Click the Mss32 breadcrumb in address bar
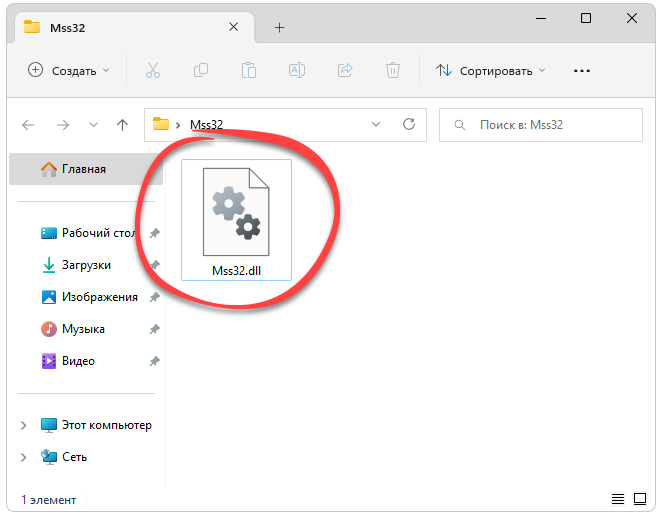The height and width of the screenshot is (515, 662). (x=206, y=125)
